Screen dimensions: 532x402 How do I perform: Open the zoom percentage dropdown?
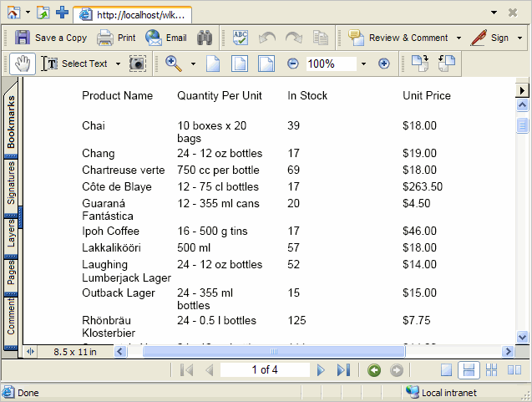363,64
